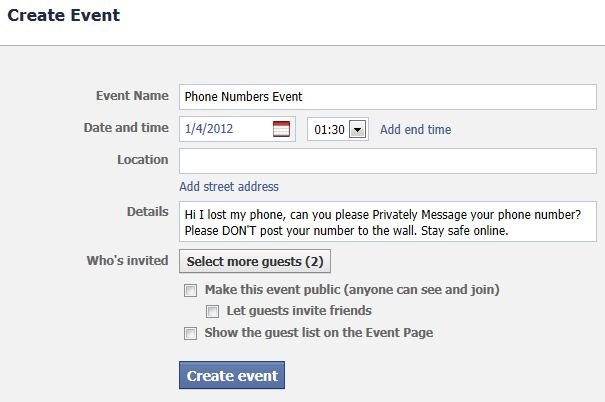Submit with the 'Create event' button
The width and height of the screenshot is (605, 402).
click(232, 375)
